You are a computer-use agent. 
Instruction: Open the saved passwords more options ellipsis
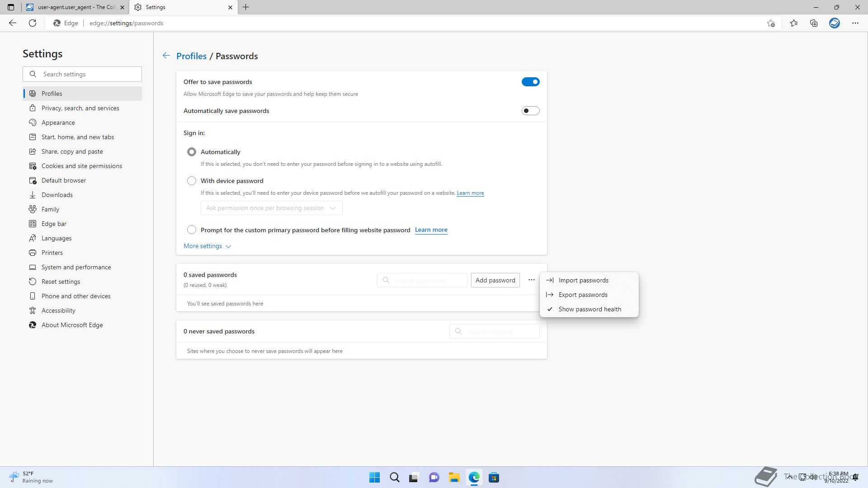532,280
